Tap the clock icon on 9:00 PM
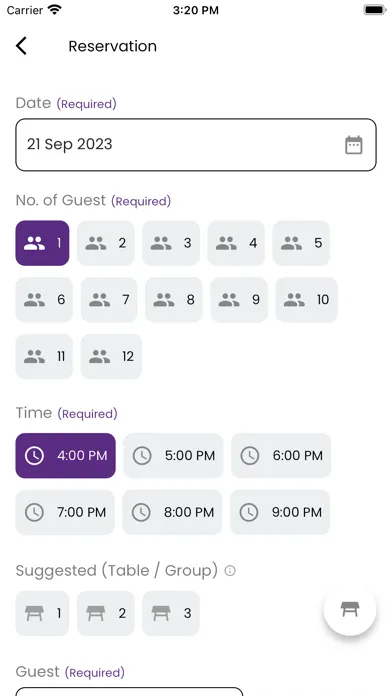392x696 pixels. coord(249,512)
